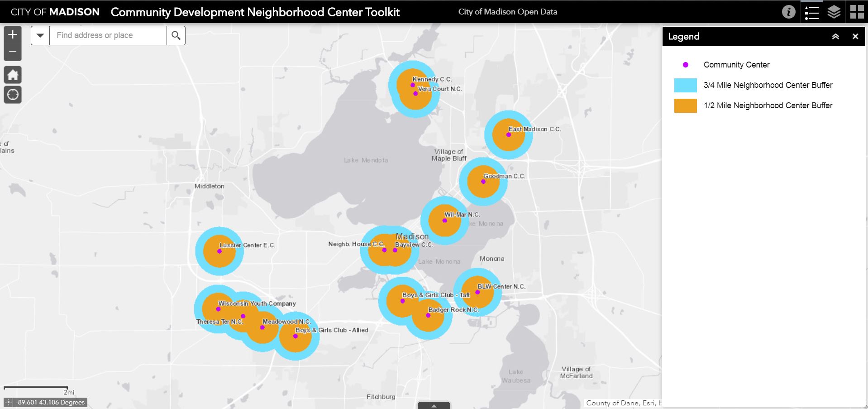This screenshot has height=409, width=868.
Task: Toggle coordinate capture button at bottom left
Action: point(9,402)
